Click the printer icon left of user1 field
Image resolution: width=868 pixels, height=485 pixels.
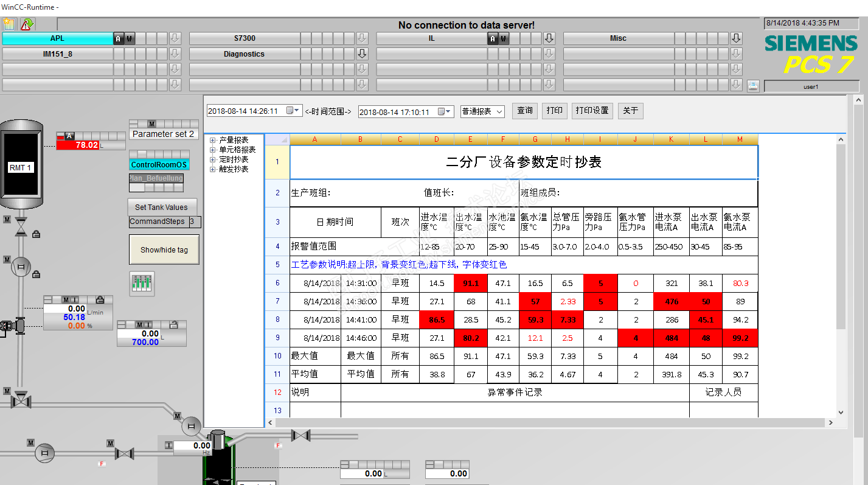click(x=753, y=86)
